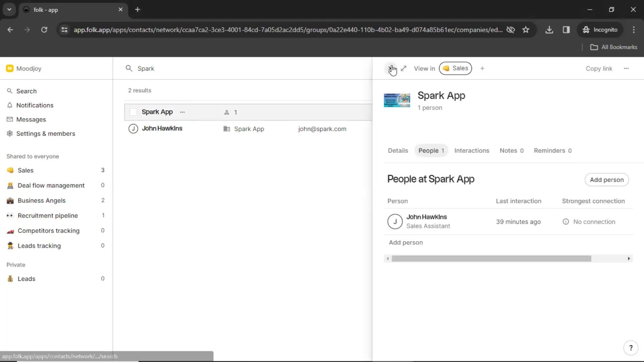The width and height of the screenshot is (644, 362).
Task: Click the scrollbar right arrow
Action: click(x=629, y=258)
